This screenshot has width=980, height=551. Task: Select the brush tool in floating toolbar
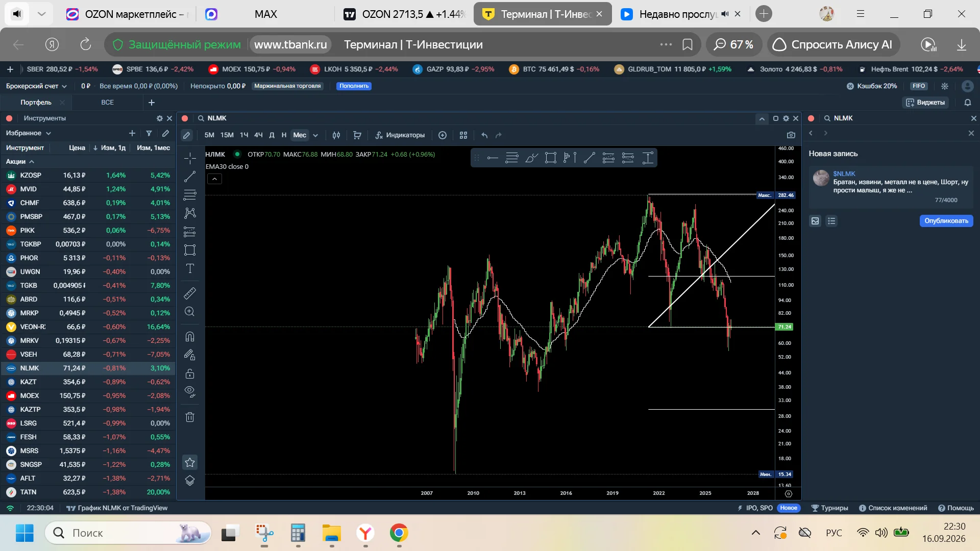tap(531, 158)
